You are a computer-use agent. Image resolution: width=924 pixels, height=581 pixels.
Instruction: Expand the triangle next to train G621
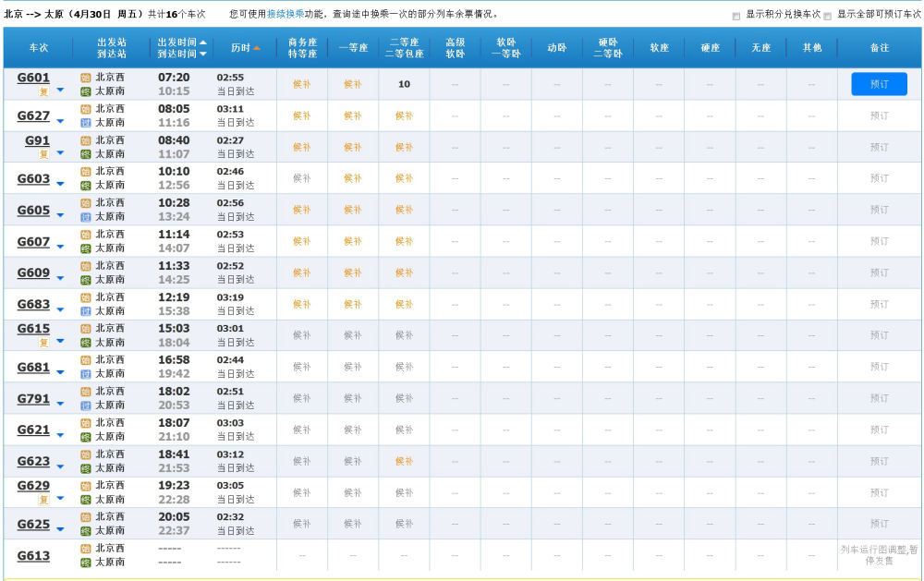click(60, 435)
